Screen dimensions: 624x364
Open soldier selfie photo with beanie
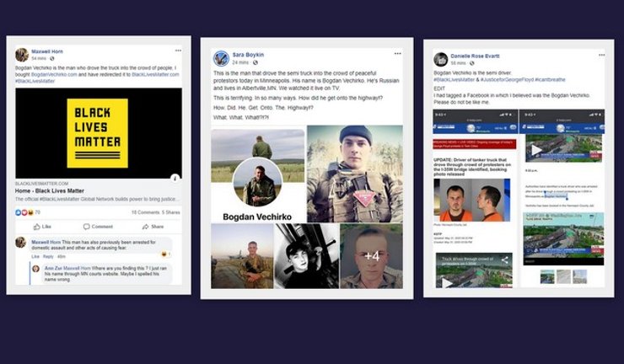pos(354,174)
